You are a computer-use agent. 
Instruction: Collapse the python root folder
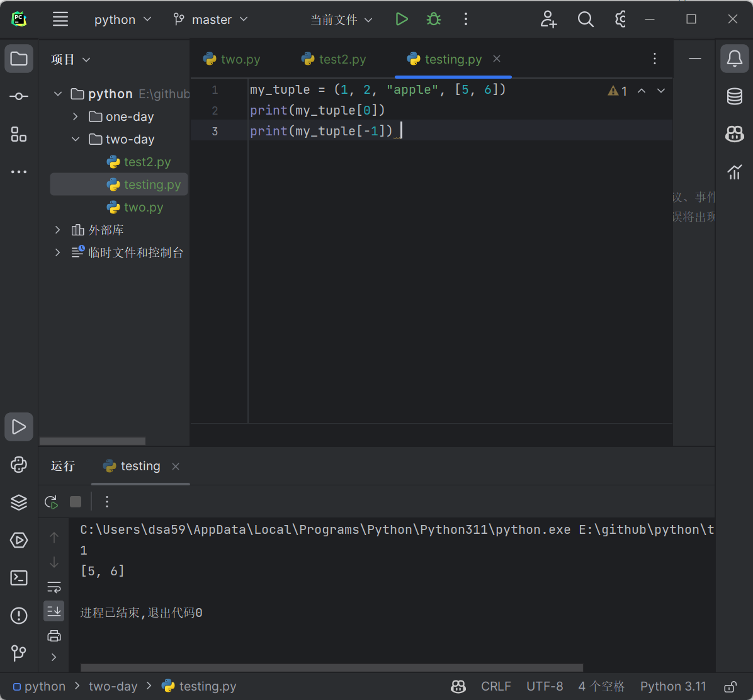[x=58, y=94]
